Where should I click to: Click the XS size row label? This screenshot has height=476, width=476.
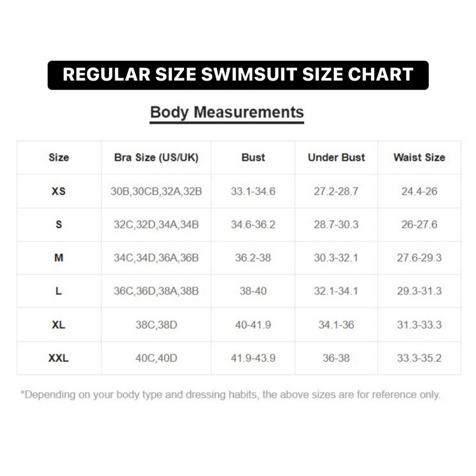click(x=59, y=191)
